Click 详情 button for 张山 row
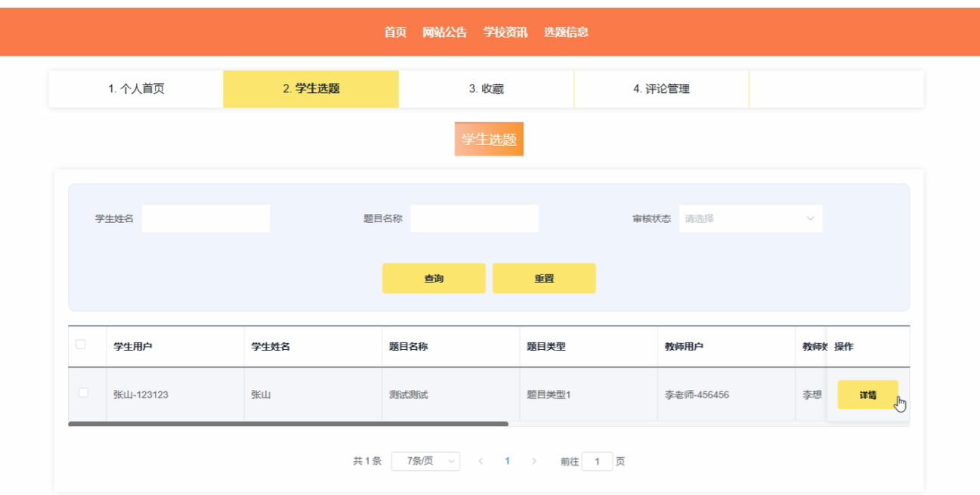Viewport: 980px width, 495px height. pos(867,394)
